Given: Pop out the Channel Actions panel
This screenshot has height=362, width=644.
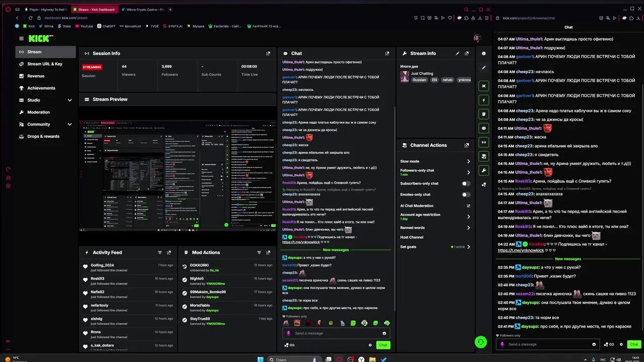Looking at the screenshot, I should (x=467, y=145).
